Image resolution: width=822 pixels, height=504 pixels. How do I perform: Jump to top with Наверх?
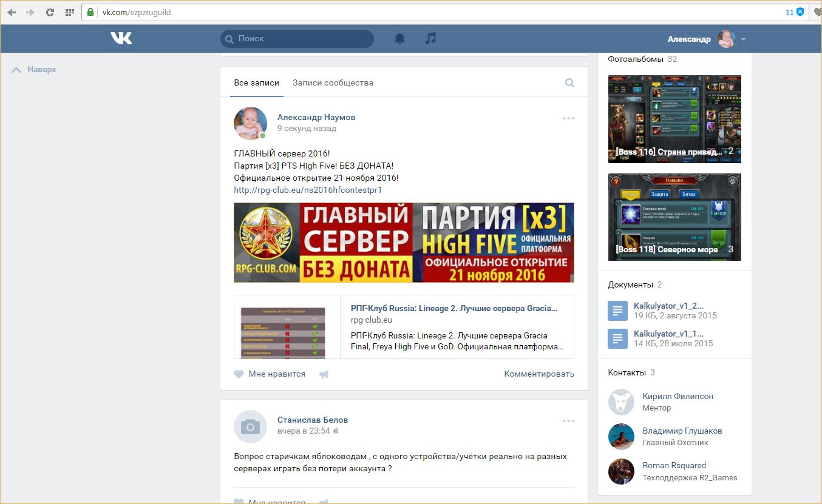(x=34, y=70)
